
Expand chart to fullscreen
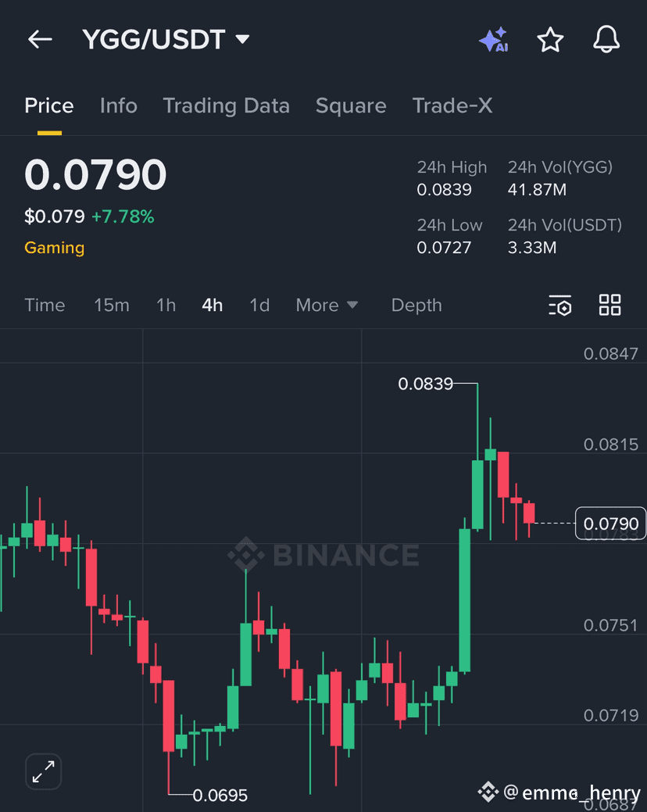44,771
